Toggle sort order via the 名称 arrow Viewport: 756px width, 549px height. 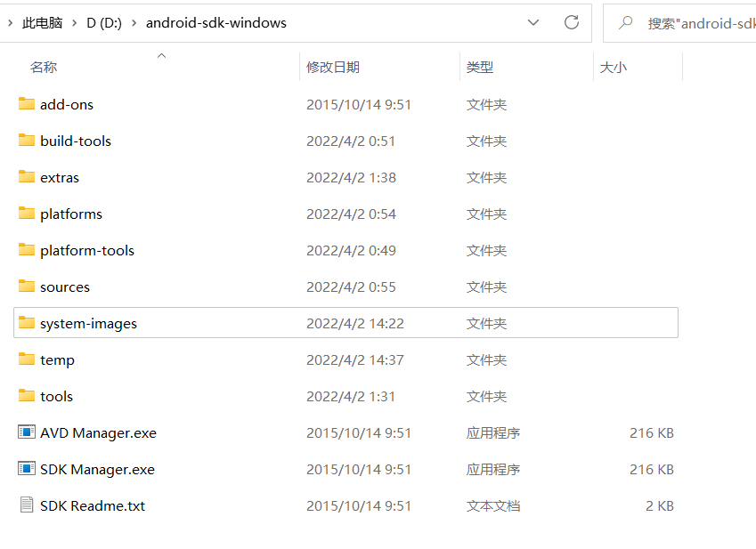(x=161, y=56)
